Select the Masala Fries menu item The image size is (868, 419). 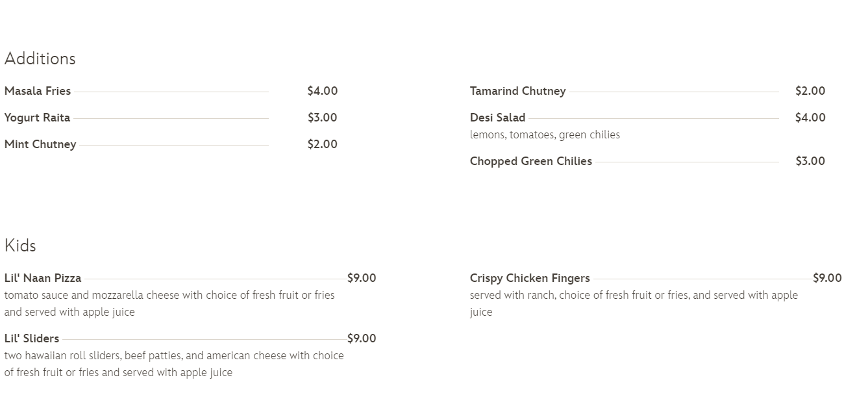point(38,91)
